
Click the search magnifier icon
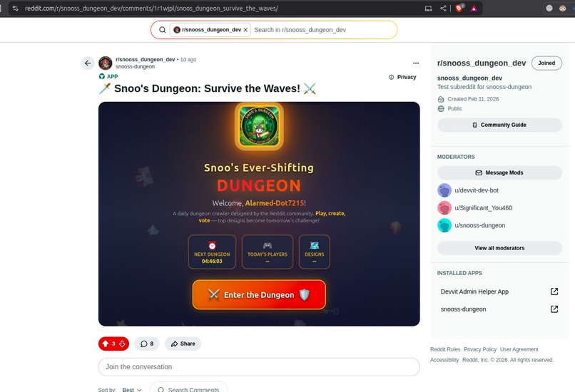pos(162,30)
